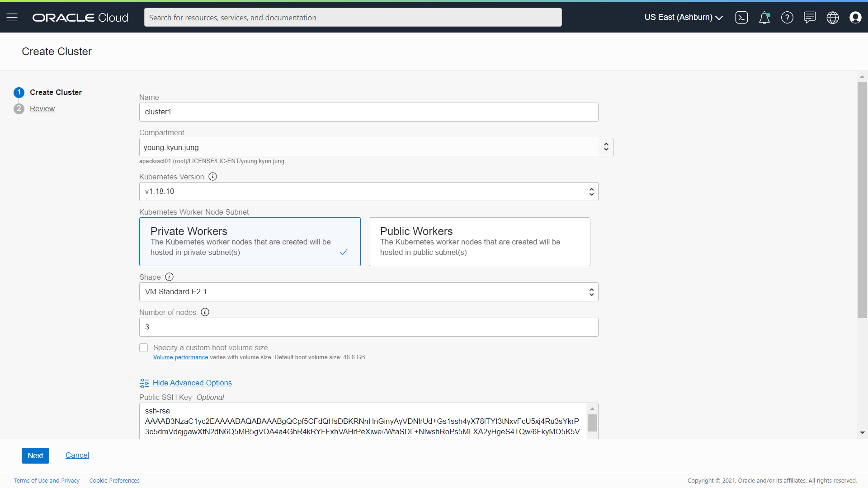Click the page vertical scrollbar thumb
Image resolution: width=868 pixels, height=488 pixels.
coord(862,199)
